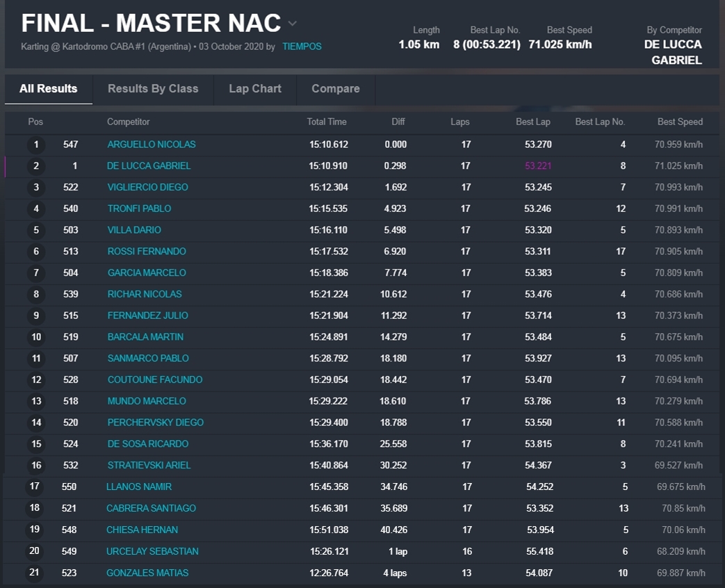
Task: Select the All Results tab
Action: [x=49, y=89]
